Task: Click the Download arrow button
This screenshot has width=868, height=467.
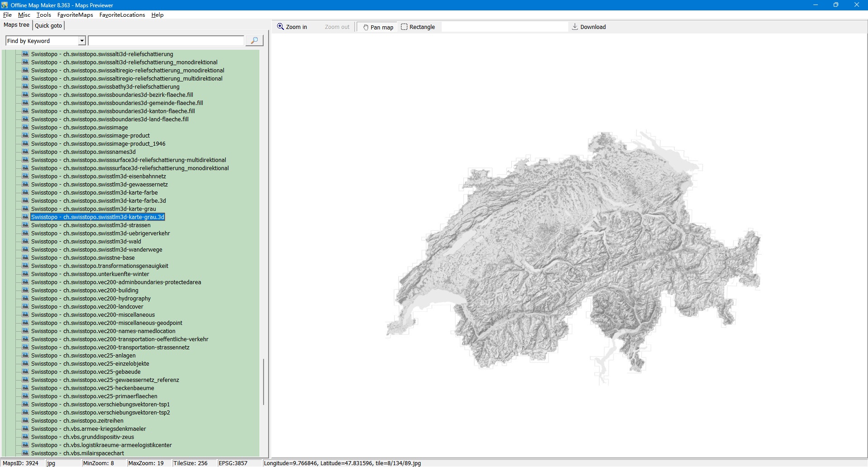Action: 589,27
